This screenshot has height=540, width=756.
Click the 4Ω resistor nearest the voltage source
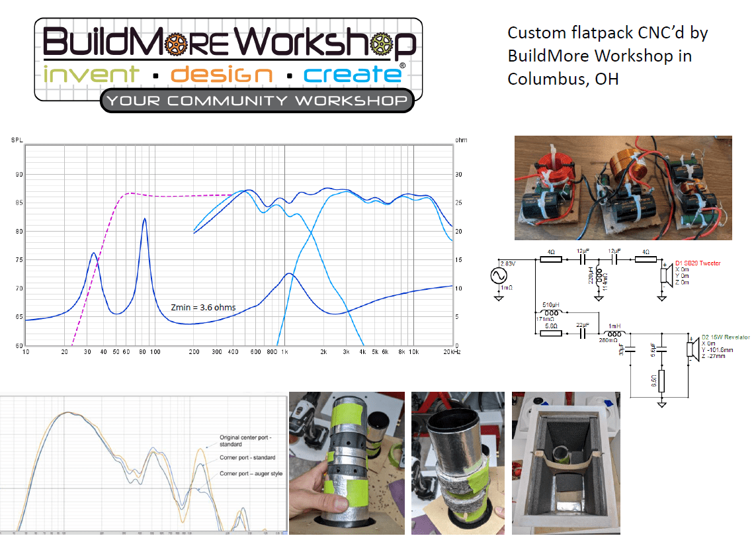[550, 259]
